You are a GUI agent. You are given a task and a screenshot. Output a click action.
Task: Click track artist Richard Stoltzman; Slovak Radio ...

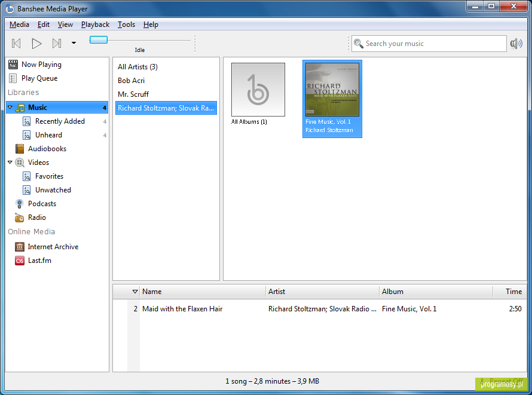[322, 309]
